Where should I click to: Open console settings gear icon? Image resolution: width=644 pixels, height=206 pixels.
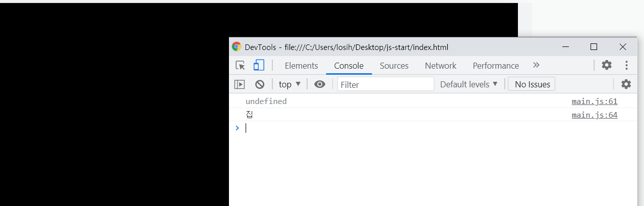(x=626, y=84)
